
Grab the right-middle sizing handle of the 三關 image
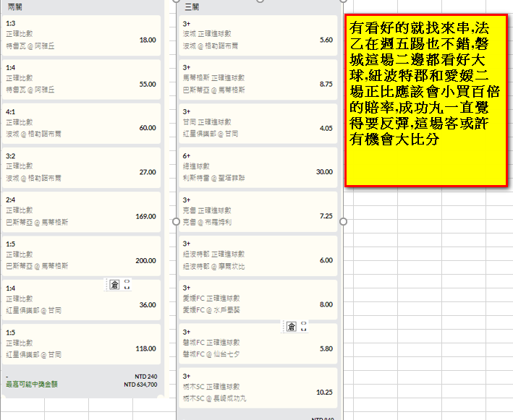[343, 222]
